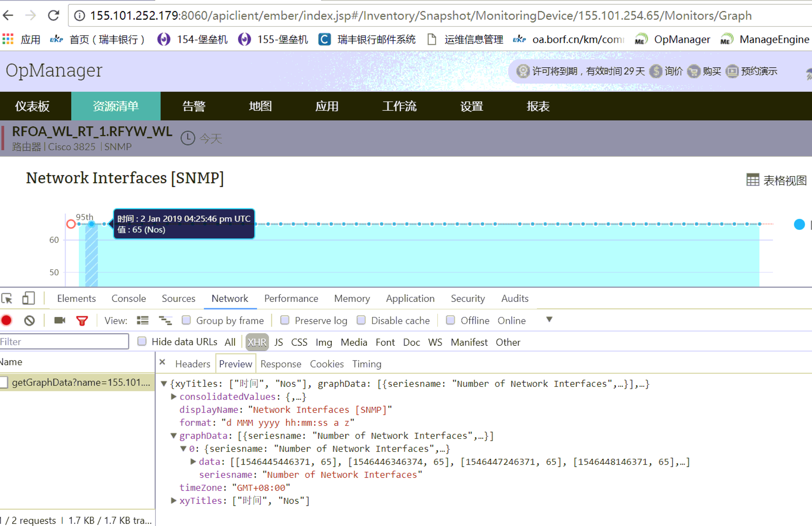Open the ManageEngine bookmark
This screenshot has width=812, height=526.
click(x=764, y=39)
